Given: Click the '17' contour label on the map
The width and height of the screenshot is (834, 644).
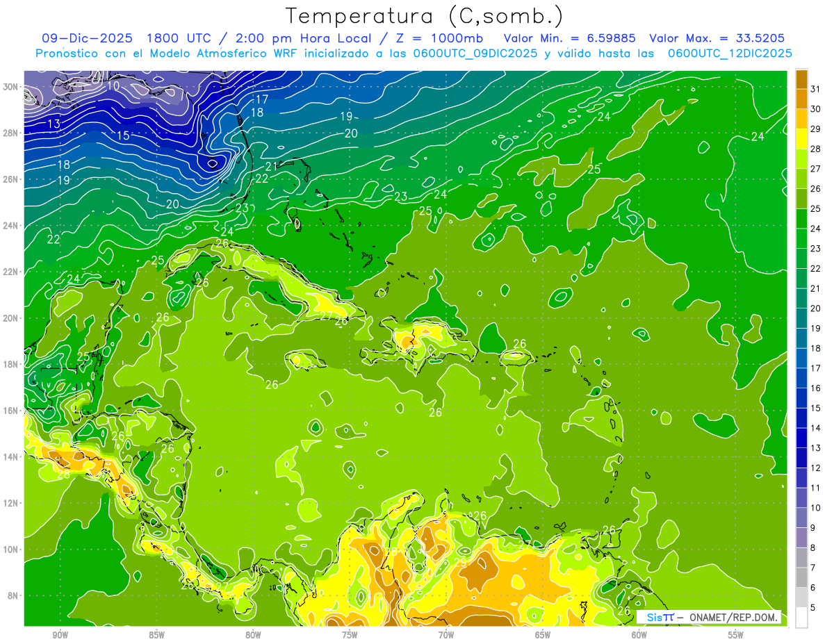Looking at the screenshot, I should tap(262, 100).
